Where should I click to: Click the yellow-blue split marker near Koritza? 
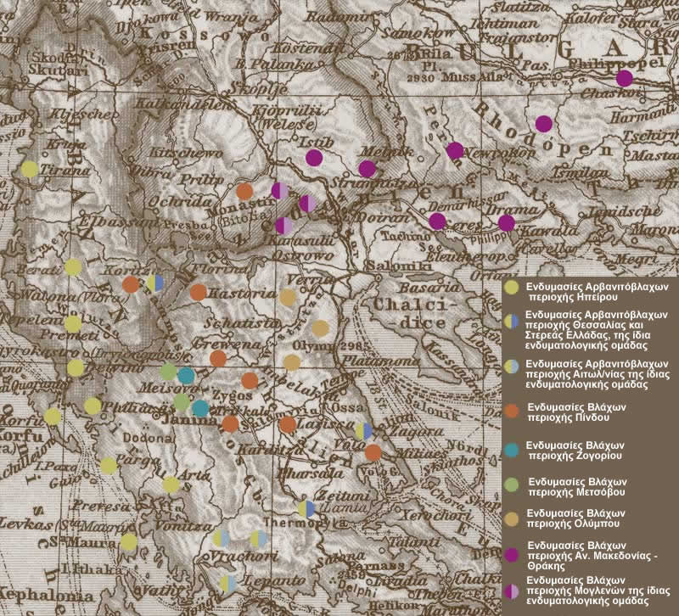[x=154, y=283]
